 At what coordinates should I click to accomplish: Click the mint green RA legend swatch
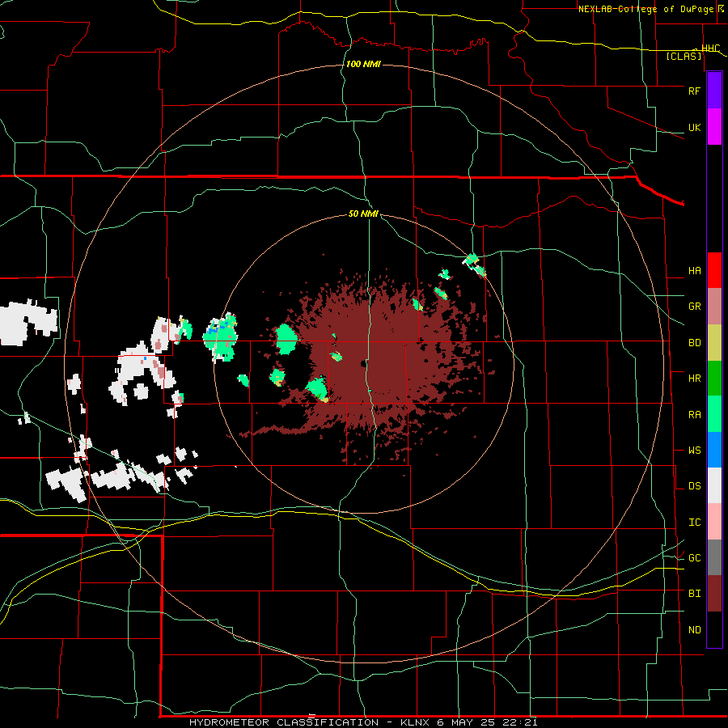714,414
